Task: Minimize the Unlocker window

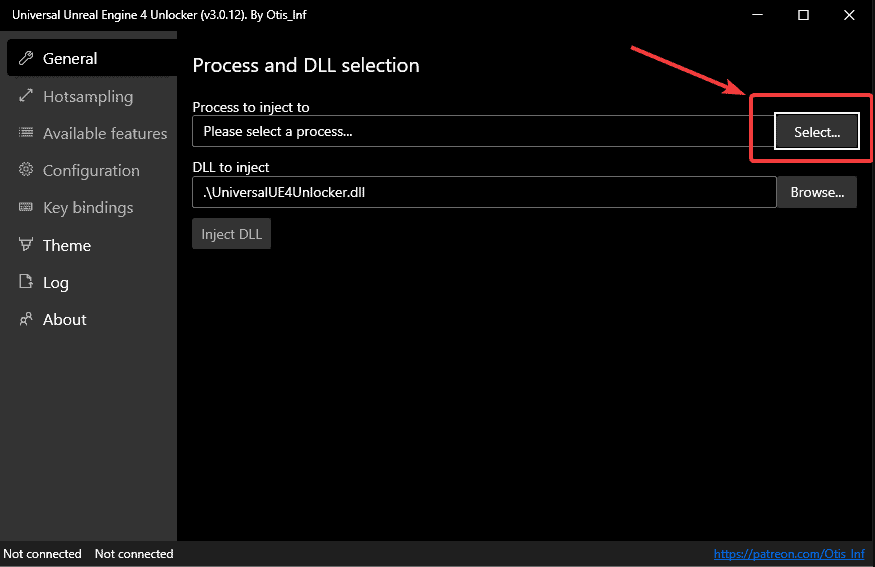Action: [x=759, y=15]
